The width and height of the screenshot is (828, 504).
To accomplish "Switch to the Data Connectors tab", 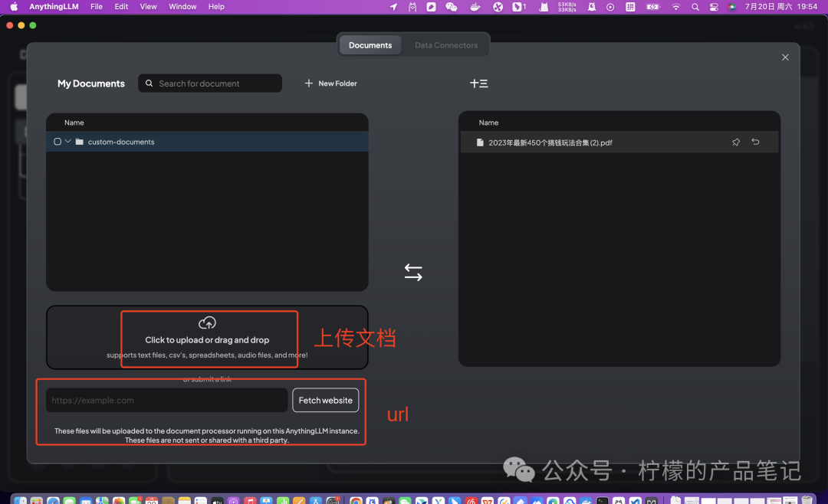I will (x=446, y=45).
